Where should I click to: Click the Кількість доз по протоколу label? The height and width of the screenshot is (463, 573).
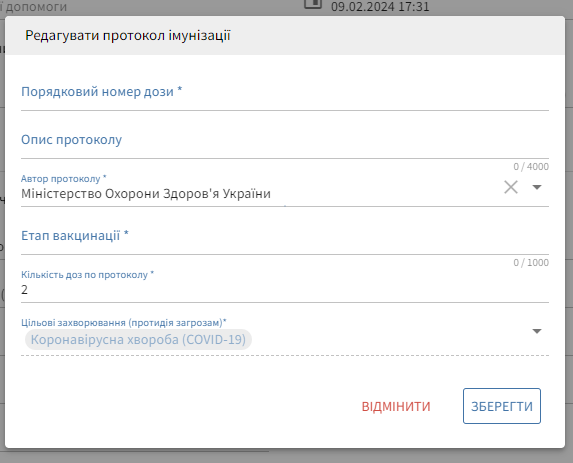87,275
